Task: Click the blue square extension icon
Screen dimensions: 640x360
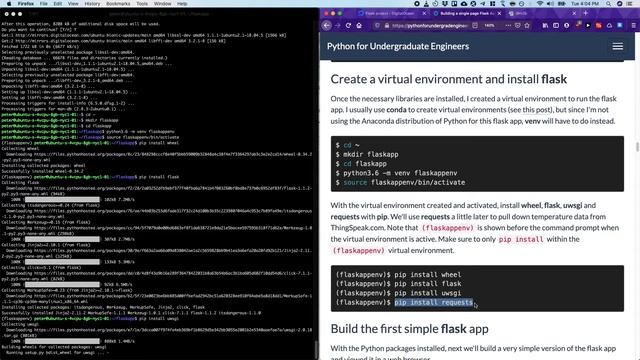Action: click(620, 25)
